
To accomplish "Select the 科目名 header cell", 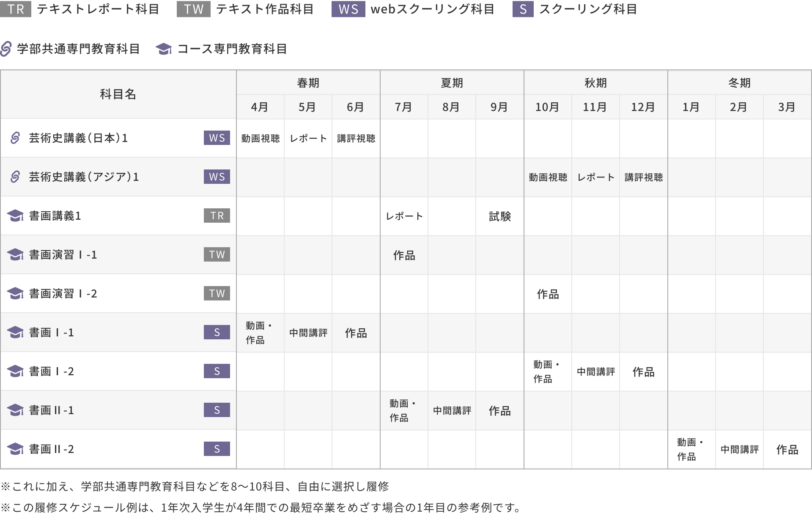I will (118, 95).
